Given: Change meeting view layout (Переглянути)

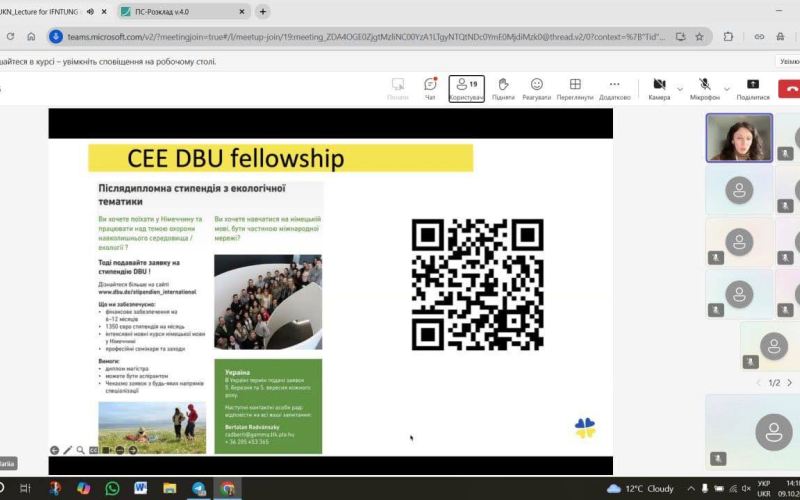Looking at the screenshot, I should (575, 88).
